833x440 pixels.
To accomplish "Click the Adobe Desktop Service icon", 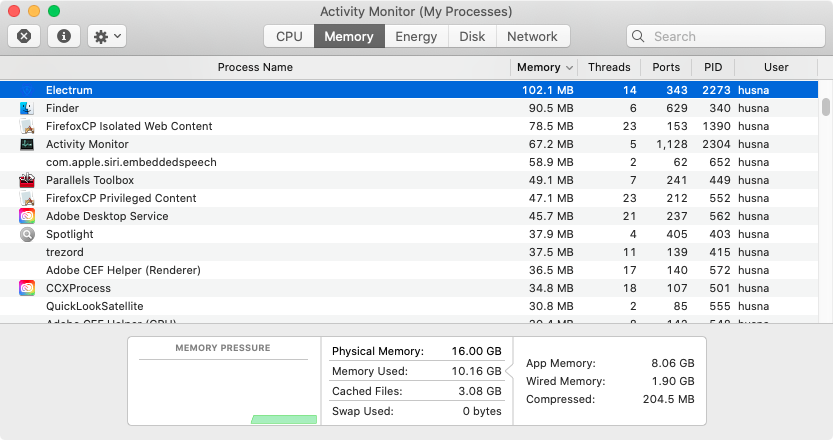I will [x=27, y=216].
